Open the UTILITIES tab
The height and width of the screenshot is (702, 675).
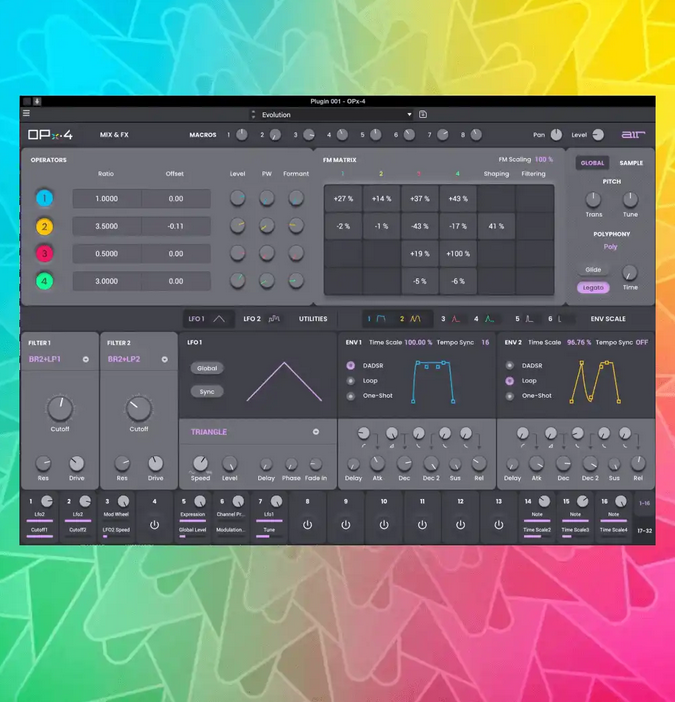[313, 319]
